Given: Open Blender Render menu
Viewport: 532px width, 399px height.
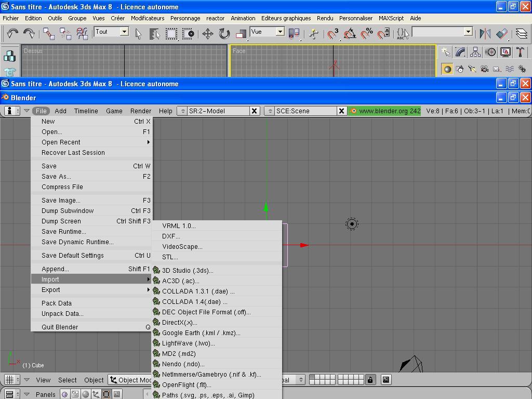Looking at the screenshot, I should point(141,111).
